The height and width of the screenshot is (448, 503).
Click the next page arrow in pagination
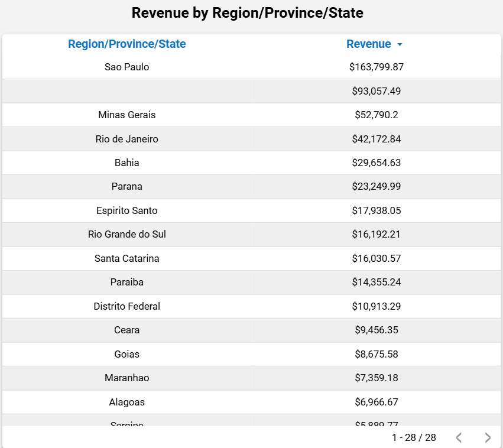(x=488, y=437)
